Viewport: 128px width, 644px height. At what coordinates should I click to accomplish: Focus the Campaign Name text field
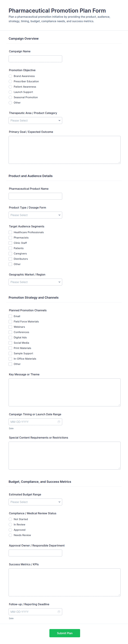pyautogui.click(x=35, y=59)
